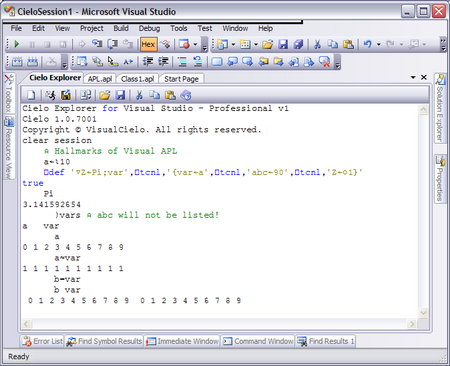Click the Uncomment selected lines icon
This screenshot has width=450, height=366.
click(198, 61)
